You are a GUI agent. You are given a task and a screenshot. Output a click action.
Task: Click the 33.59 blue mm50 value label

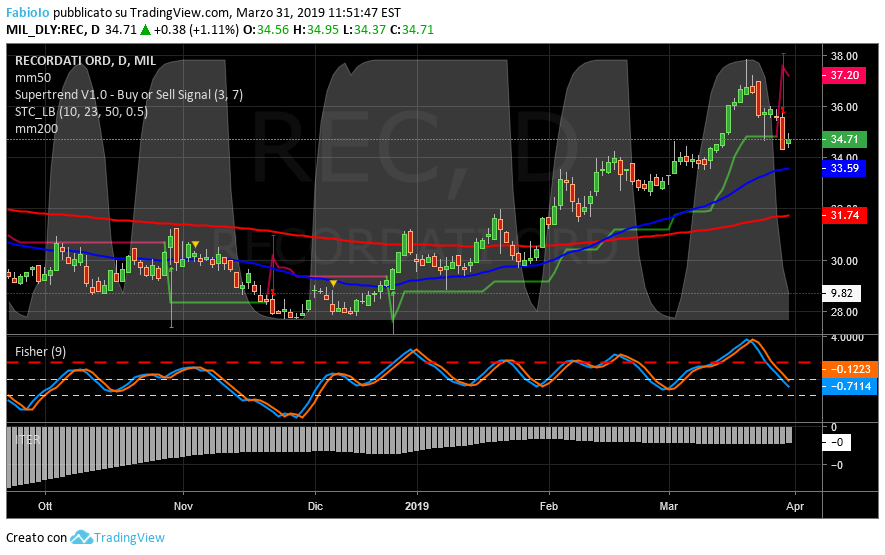(844, 168)
